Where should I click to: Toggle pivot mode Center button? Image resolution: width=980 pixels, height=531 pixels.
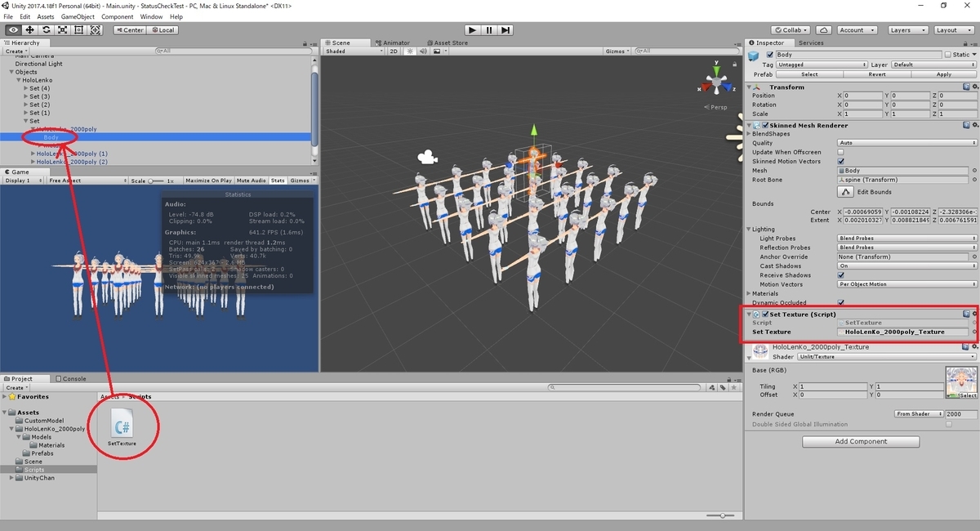point(129,30)
